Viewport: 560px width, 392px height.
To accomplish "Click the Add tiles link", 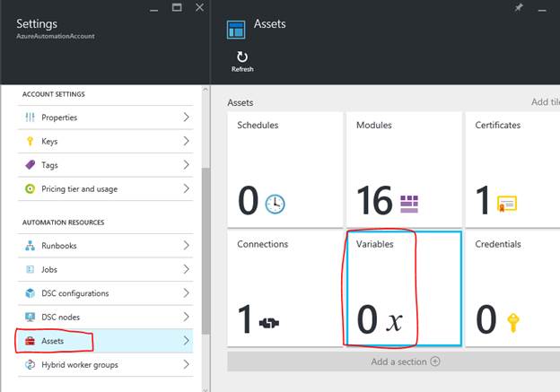I will [546, 102].
